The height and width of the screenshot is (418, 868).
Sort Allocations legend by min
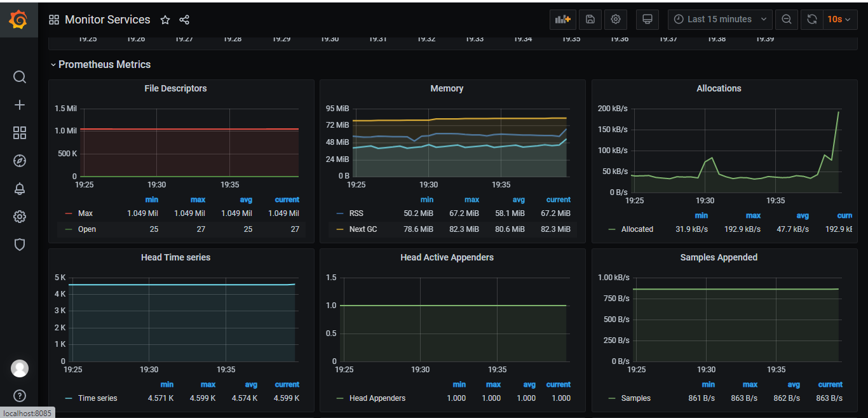(702, 215)
